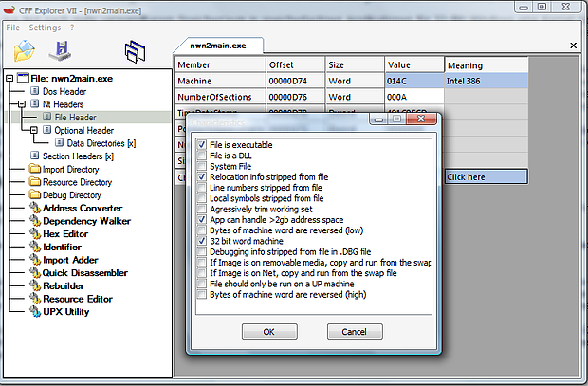
Task: Click the save floppy disk toolbar icon
Action: point(62,51)
